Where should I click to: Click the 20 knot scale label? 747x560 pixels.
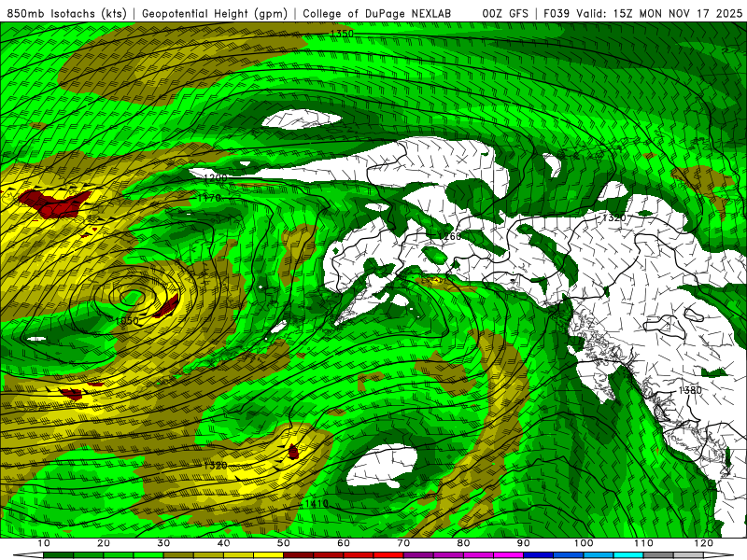point(104,543)
